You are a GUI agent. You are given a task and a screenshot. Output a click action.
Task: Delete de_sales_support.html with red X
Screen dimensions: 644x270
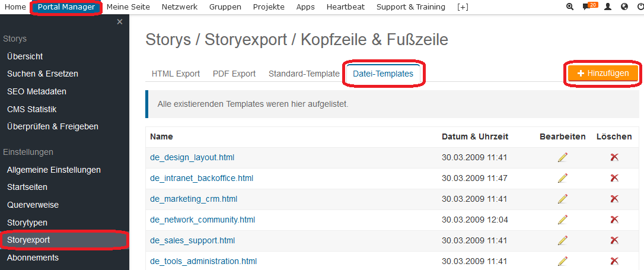click(x=614, y=240)
